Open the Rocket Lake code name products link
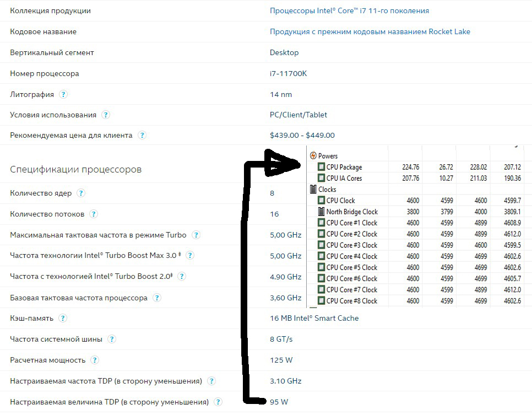532x415 pixels. (x=370, y=31)
